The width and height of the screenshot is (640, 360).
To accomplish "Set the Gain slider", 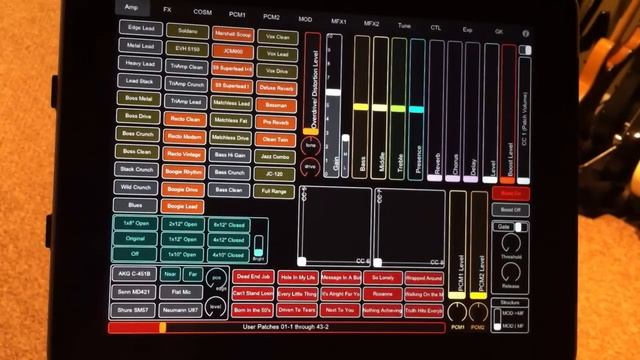I will click(333, 105).
